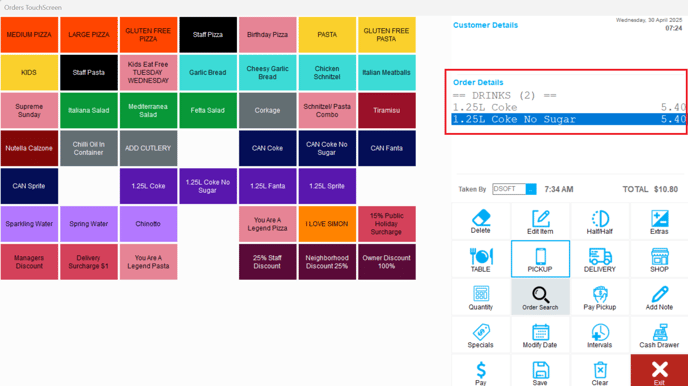Click the Clear trash icon

click(x=600, y=370)
